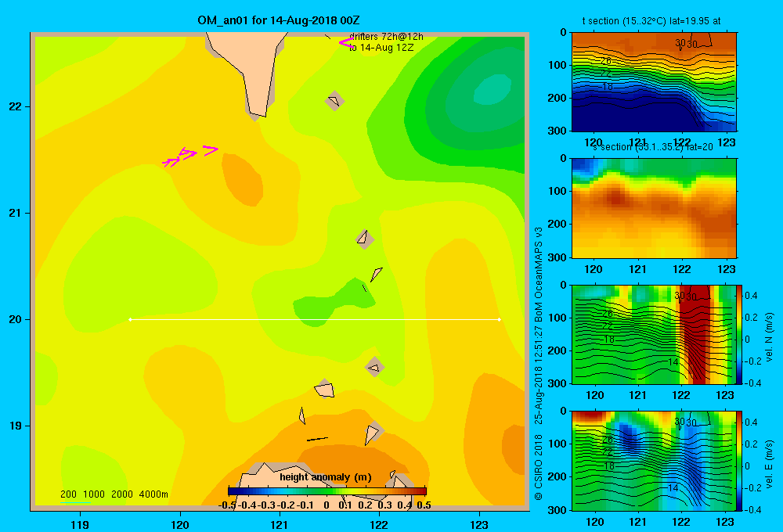Click the vel. E colorbar strip
Image resolution: width=783 pixels, height=532 pixels.
coord(740,461)
